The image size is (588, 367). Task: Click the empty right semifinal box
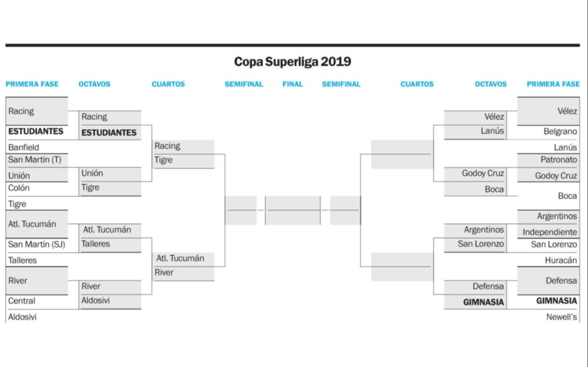click(x=345, y=210)
